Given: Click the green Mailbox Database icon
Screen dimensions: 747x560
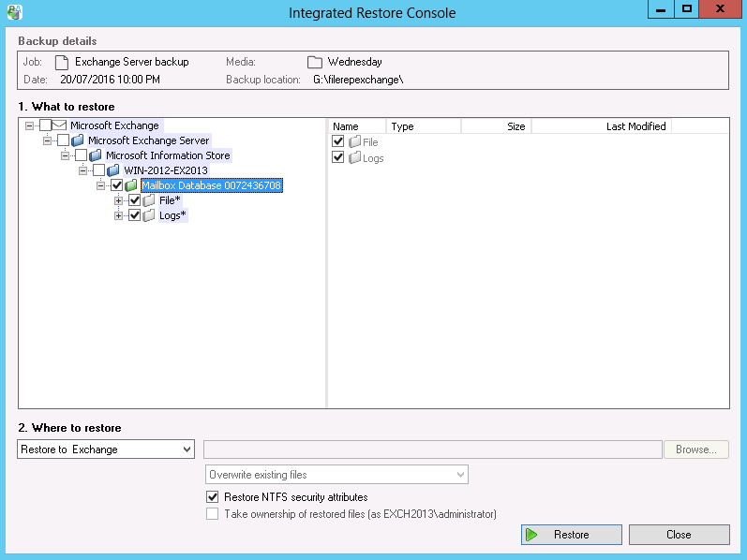Looking at the screenshot, I should pos(131,185).
